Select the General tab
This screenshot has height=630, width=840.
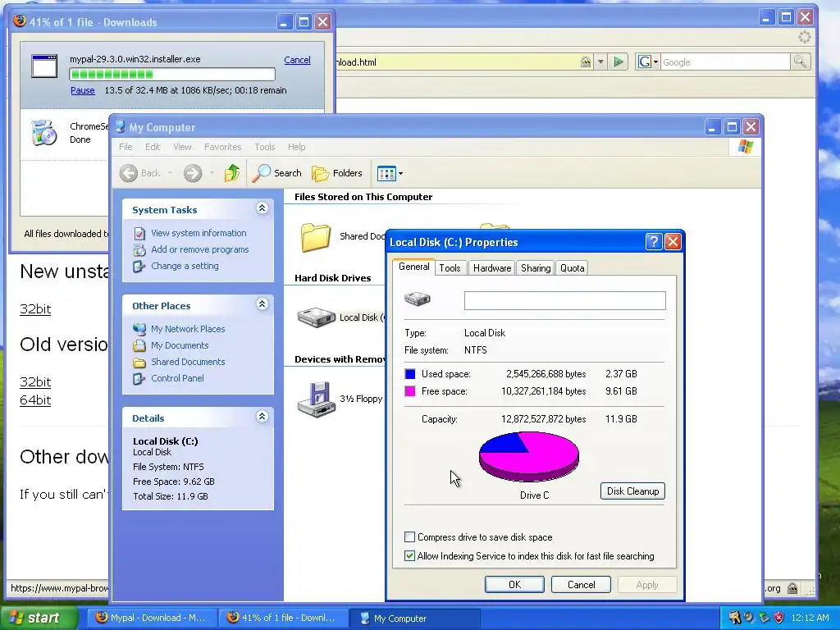[413, 267]
